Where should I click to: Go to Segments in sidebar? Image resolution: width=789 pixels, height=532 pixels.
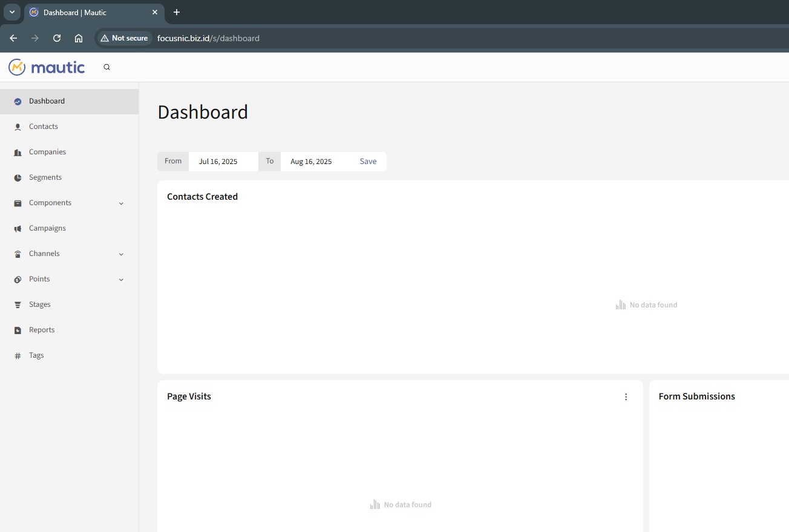pyautogui.click(x=45, y=177)
